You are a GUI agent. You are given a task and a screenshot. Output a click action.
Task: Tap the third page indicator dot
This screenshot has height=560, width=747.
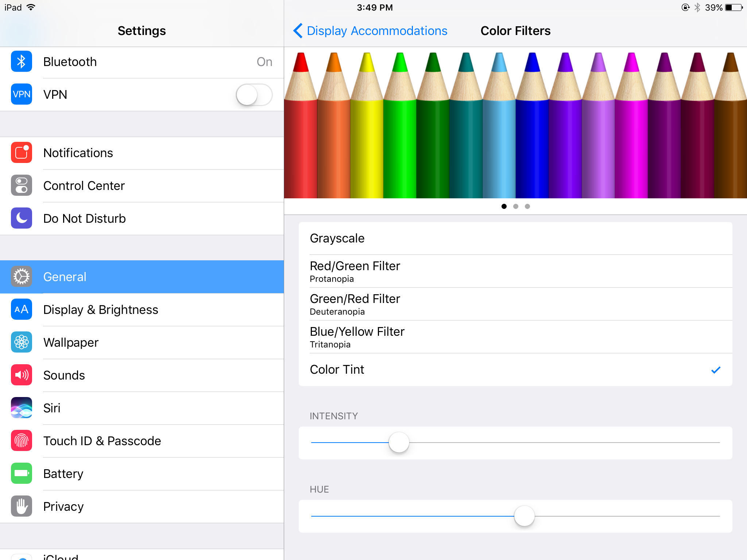[x=527, y=206]
